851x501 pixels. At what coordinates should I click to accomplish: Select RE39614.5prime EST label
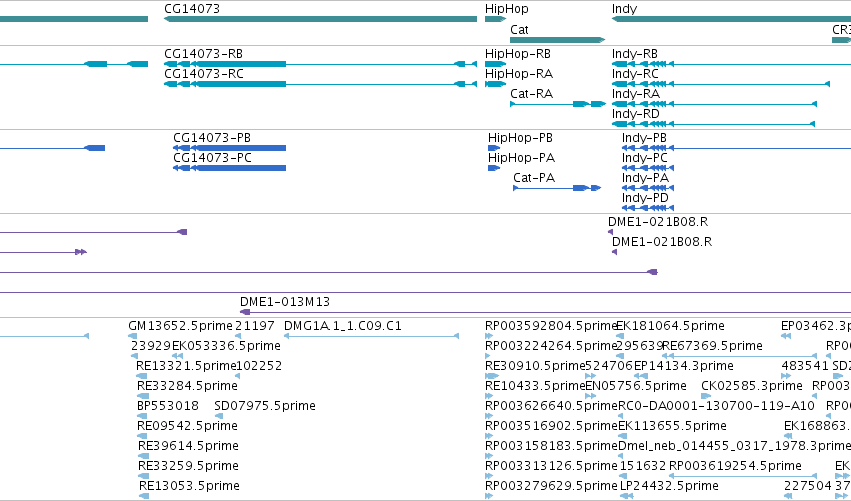[x=188, y=446]
